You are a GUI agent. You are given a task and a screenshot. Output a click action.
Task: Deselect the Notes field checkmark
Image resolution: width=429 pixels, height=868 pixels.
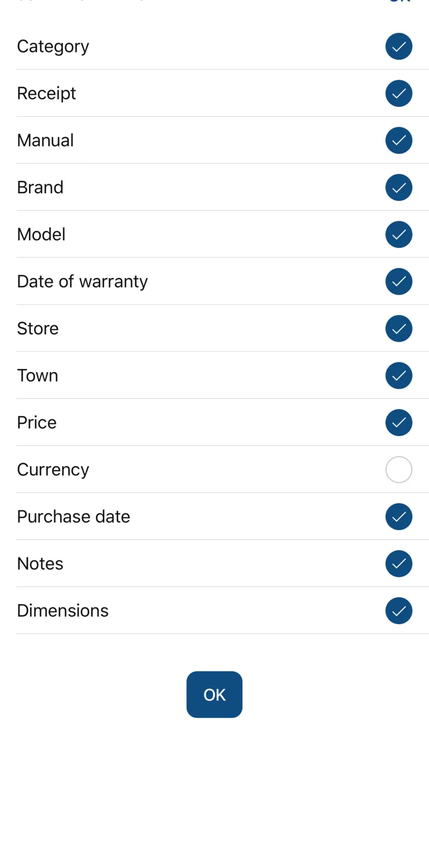click(398, 564)
